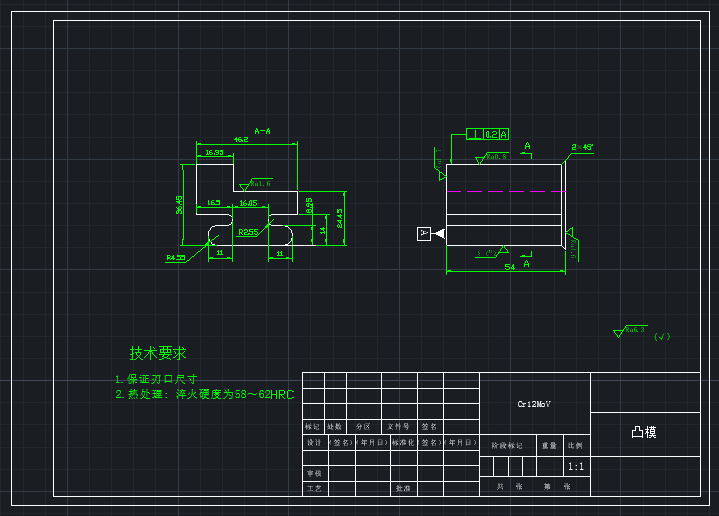Screen dimensions: 719x516
Task: Click the (√) parenthesized roughness mark
Action: click(662, 337)
